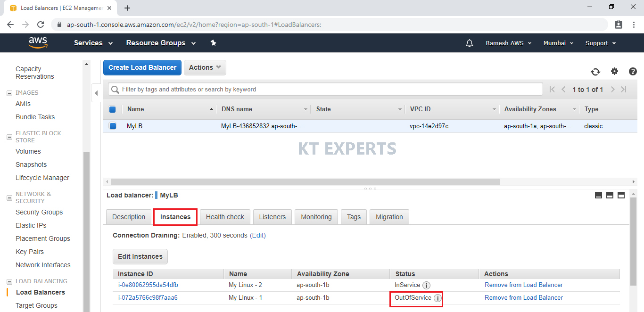Click OutOfService status info icon
This screenshot has width=644, height=312.
[438, 298]
